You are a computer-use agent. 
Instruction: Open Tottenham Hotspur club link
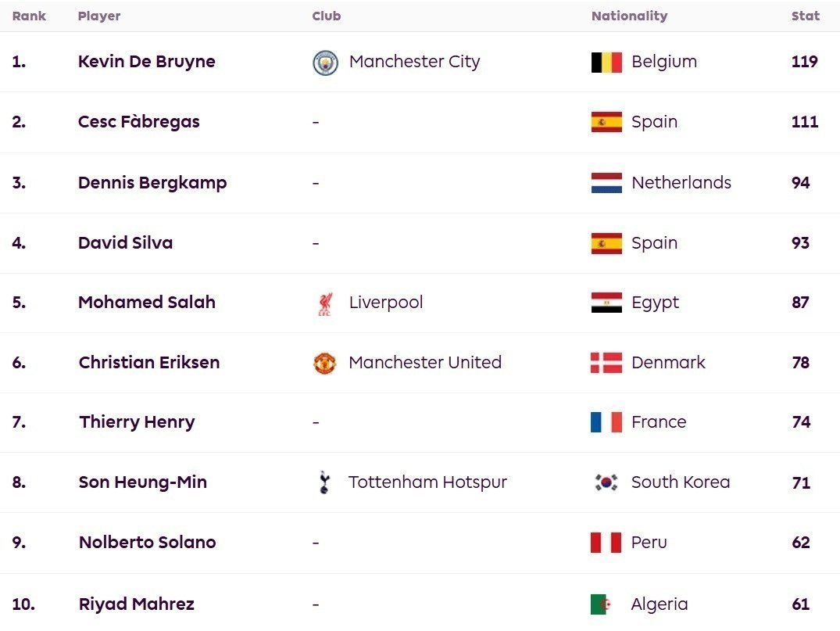point(427,482)
